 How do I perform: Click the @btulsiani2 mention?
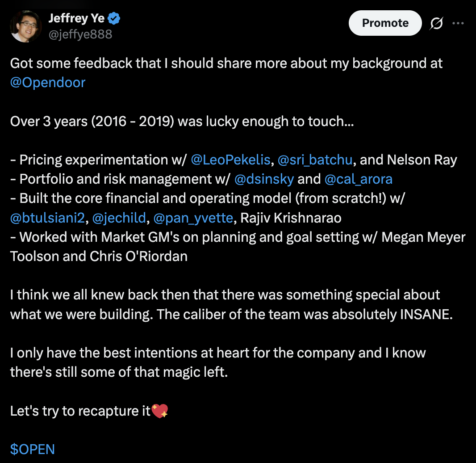click(49, 218)
